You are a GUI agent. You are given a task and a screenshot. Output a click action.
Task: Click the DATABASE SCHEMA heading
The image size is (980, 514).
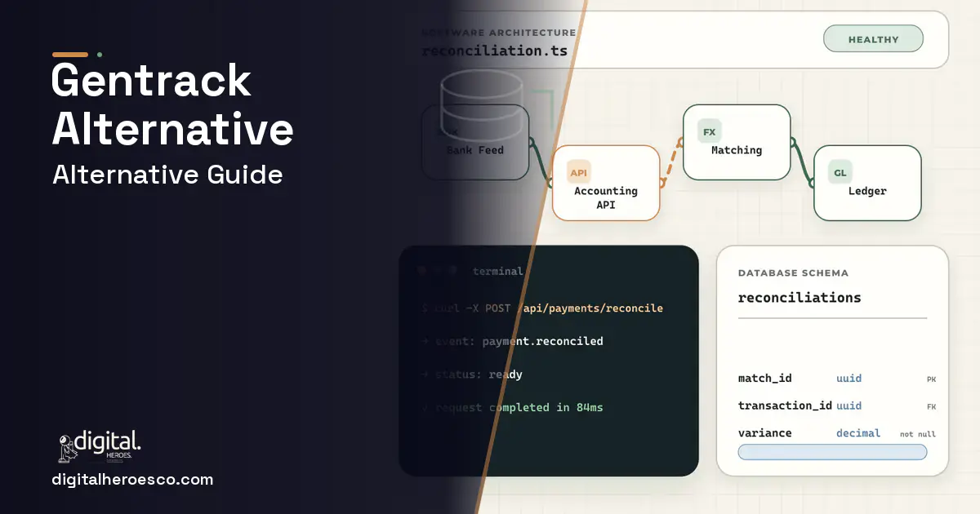coord(793,273)
